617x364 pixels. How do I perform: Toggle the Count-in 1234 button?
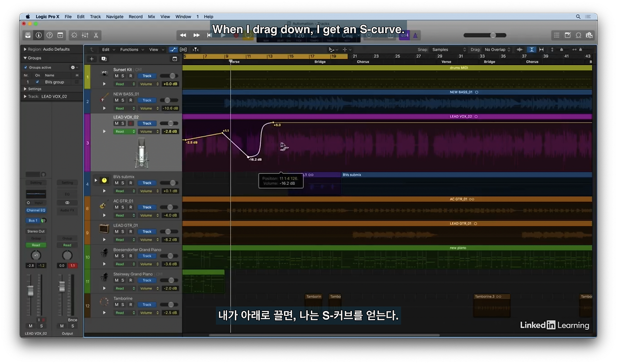[x=404, y=35]
